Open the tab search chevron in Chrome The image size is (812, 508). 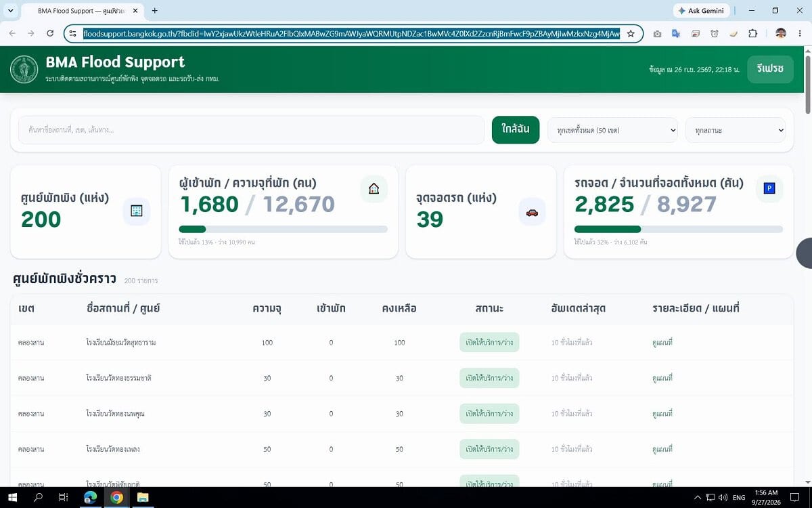10,11
